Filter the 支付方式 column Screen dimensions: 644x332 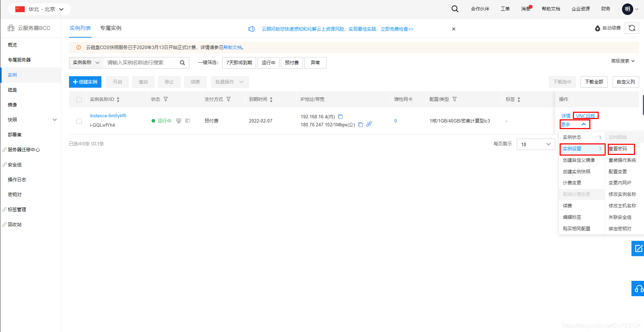coord(229,99)
